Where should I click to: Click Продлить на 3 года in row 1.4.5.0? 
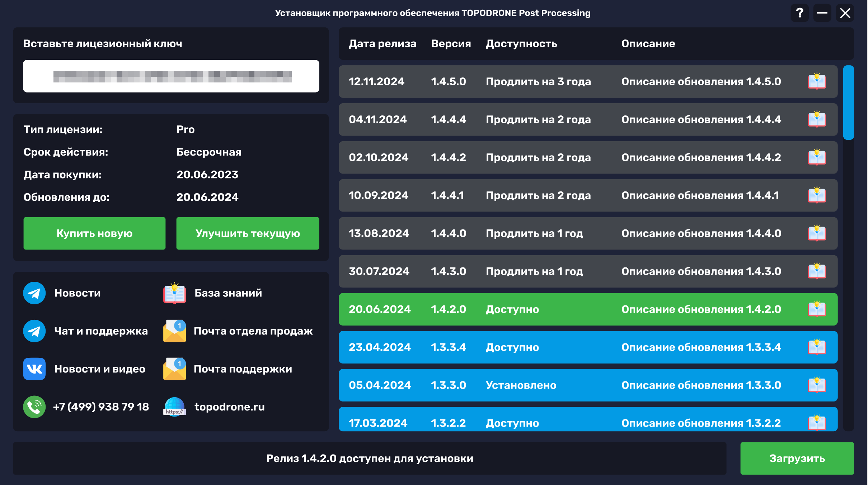click(538, 82)
